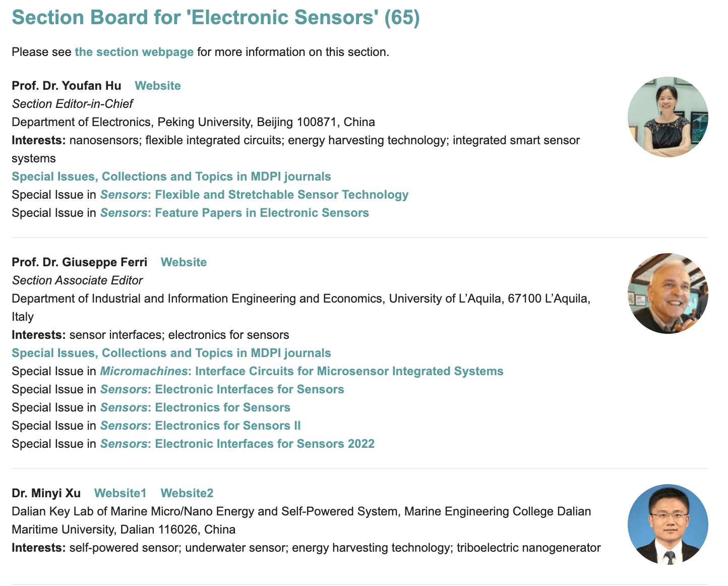The image size is (728, 586).
Task: Click the Section Board heading
Action: coord(216,18)
